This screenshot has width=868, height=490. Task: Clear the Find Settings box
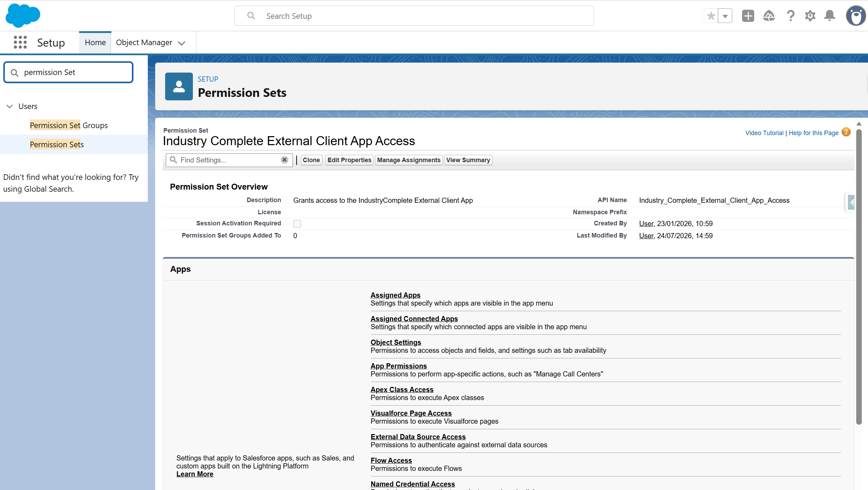(284, 160)
